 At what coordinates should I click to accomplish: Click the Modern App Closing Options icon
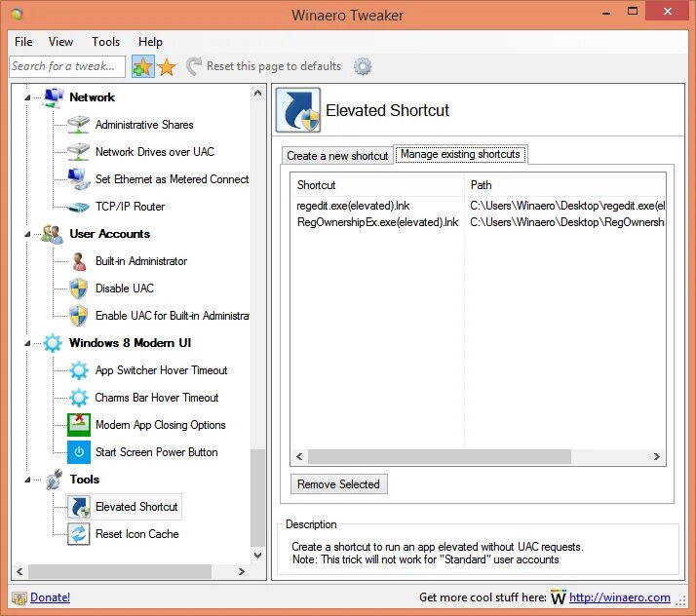(x=79, y=425)
